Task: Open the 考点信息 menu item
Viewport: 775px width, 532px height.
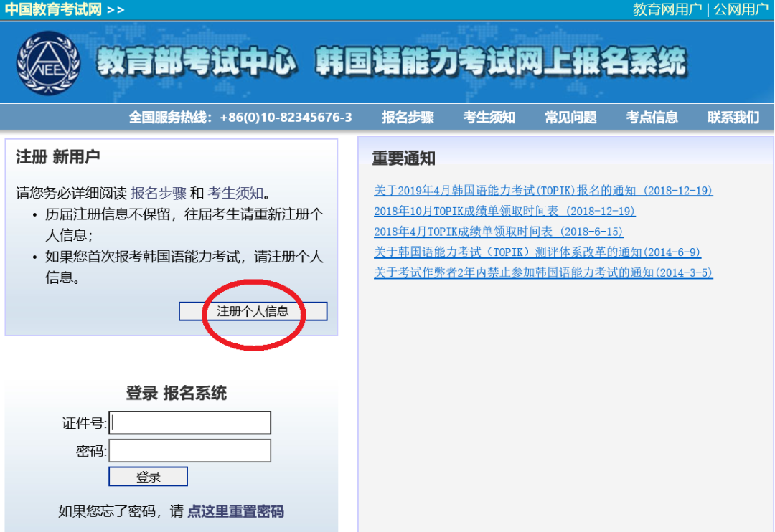Action: [x=652, y=118]
